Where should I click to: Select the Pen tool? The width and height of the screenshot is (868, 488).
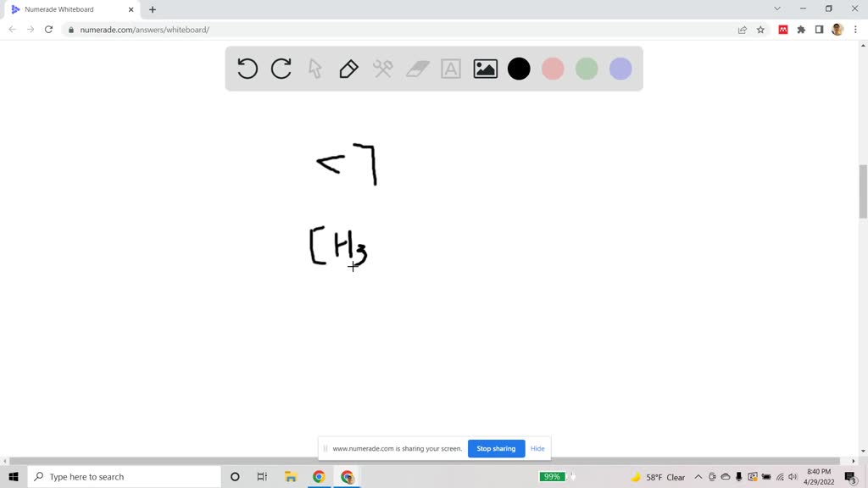pyautogui.click(x=348, y=69)
